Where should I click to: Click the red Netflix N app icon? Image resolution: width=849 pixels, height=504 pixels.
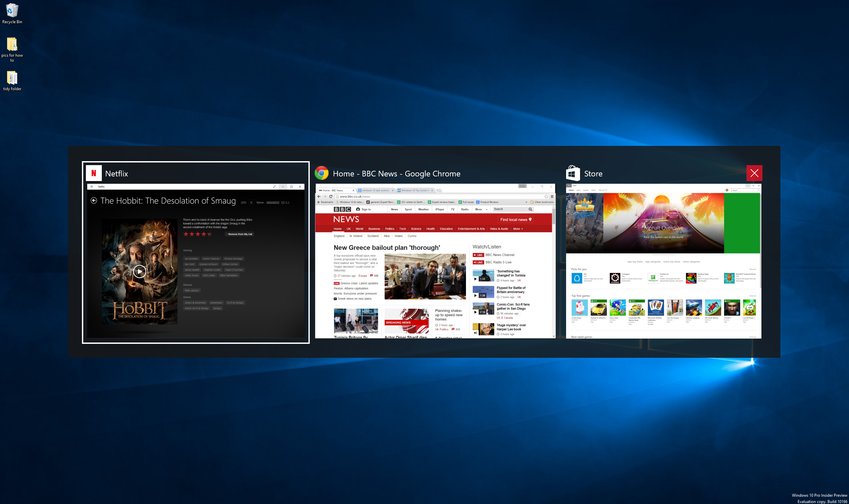[94, 173]
